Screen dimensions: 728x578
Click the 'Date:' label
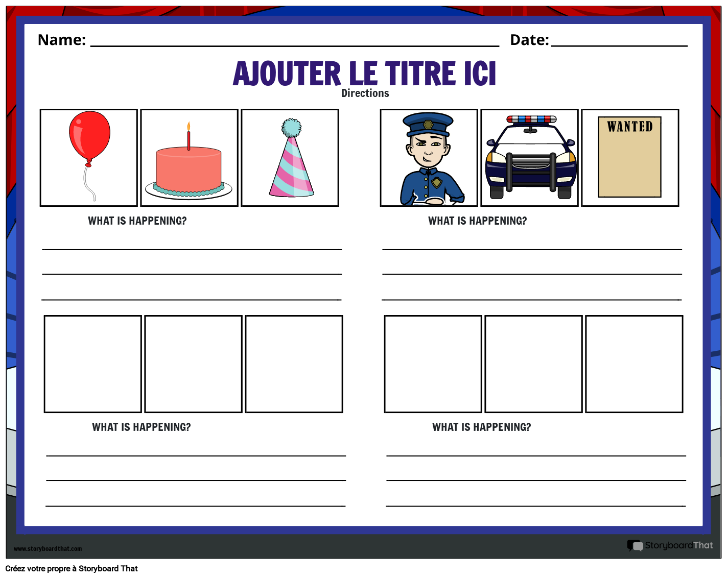click(x=530, y=40)
